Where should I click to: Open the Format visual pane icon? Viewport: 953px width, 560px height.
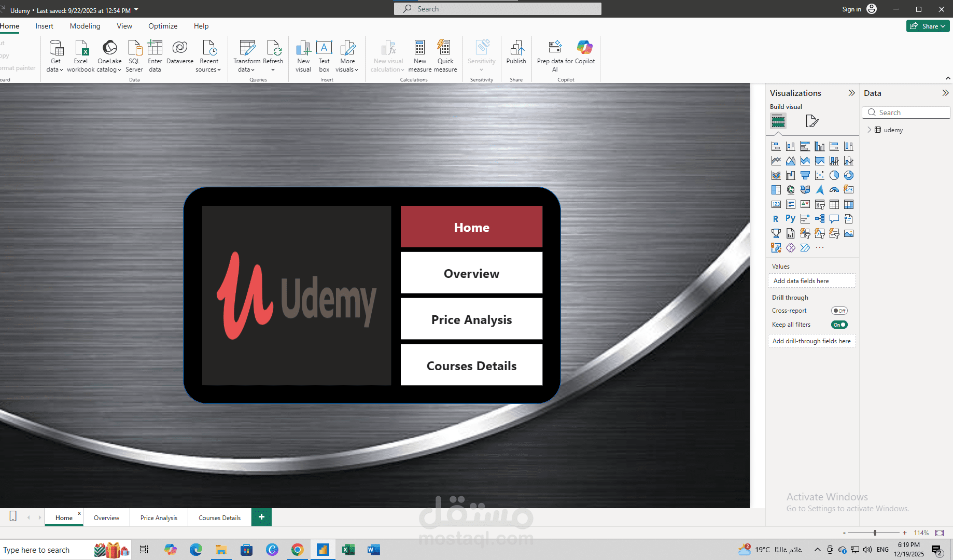pyautogui.click(x=811, y=121)
